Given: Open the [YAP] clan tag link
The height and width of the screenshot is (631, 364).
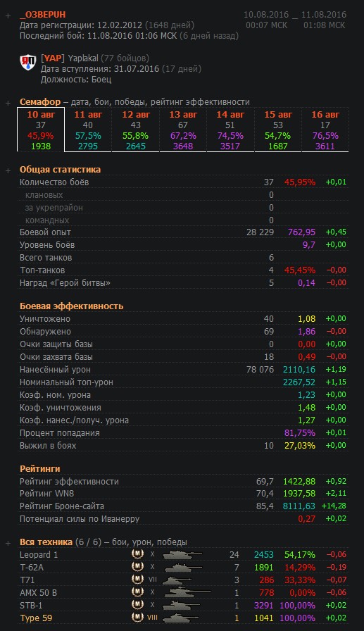Looking at the screenshot, I should (53, 58).
